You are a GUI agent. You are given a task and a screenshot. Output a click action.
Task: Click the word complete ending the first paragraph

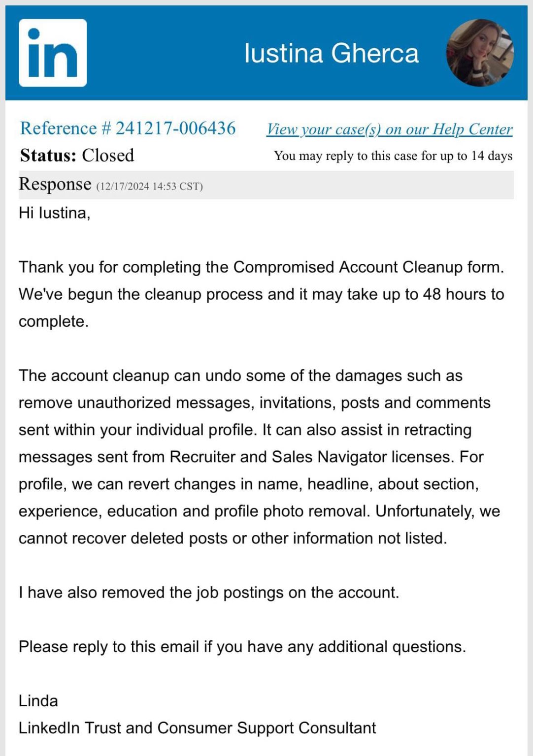[53, 321]
